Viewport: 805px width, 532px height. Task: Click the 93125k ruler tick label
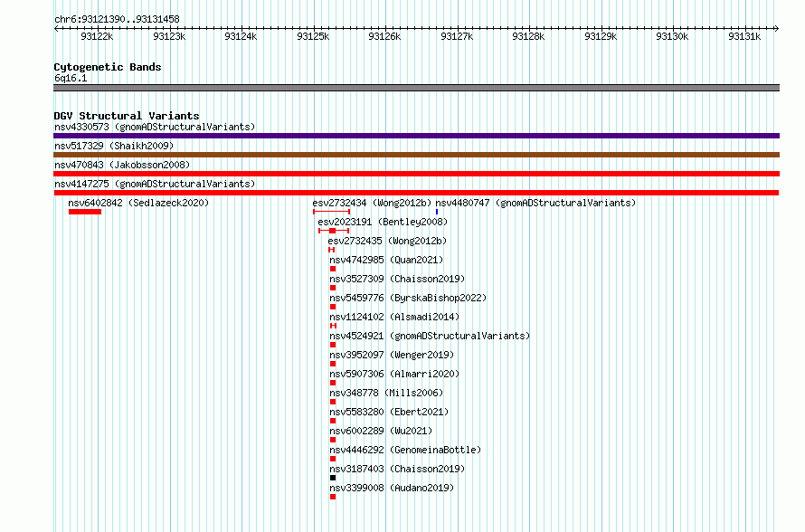[313, 36]
